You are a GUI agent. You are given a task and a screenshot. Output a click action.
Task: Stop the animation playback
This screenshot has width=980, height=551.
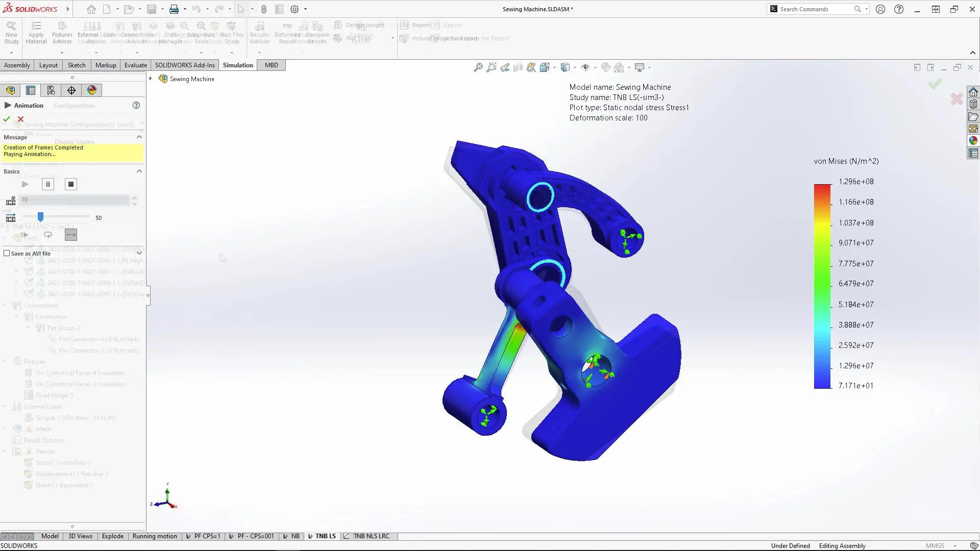[71, 184]
